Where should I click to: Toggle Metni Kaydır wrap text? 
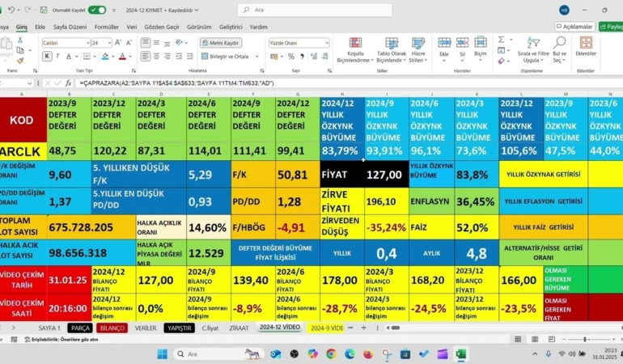point(221,42)
